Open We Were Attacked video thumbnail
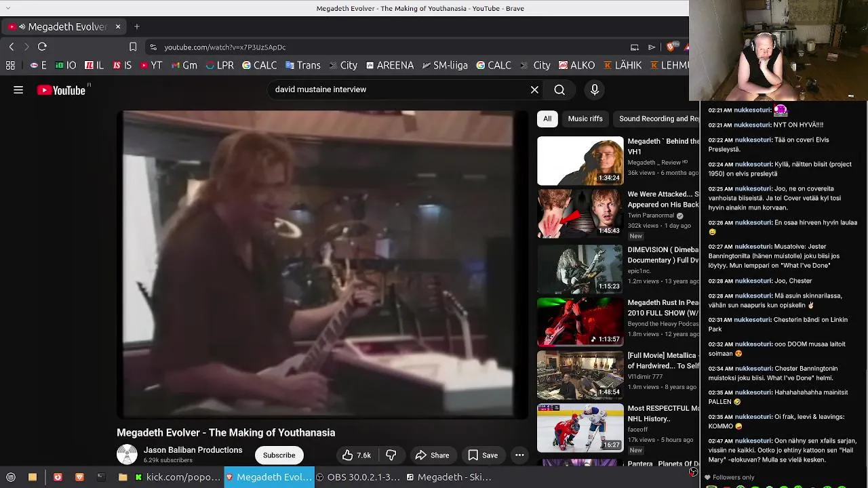This screenshot has height=488, width=868. click(x=580, y=214)
